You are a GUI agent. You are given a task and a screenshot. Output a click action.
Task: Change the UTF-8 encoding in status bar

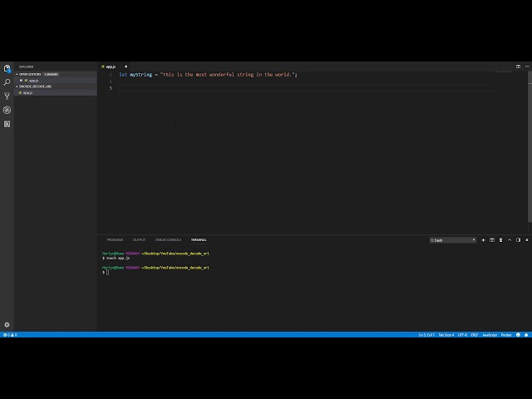point(462,335)
